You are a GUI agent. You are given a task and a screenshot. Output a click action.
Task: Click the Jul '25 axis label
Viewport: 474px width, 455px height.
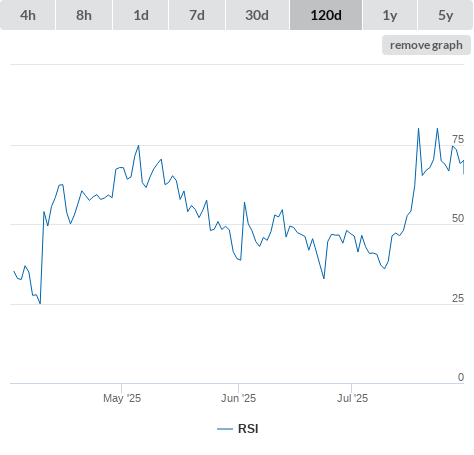point(352,398)
